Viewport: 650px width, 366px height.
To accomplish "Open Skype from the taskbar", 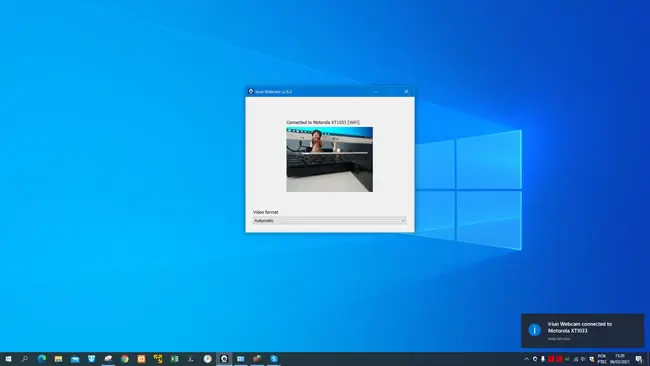I will 274,359.
